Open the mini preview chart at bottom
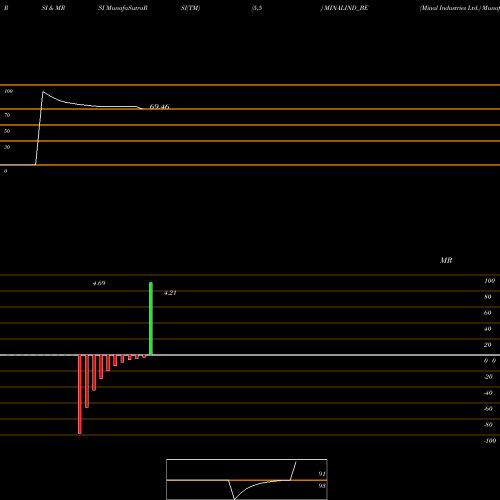The width and height of the screenshot is (500, 500). coord(247,479)
